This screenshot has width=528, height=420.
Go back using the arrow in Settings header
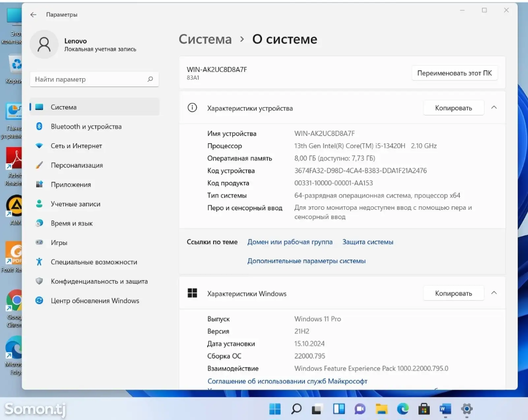tap(33, 15)
